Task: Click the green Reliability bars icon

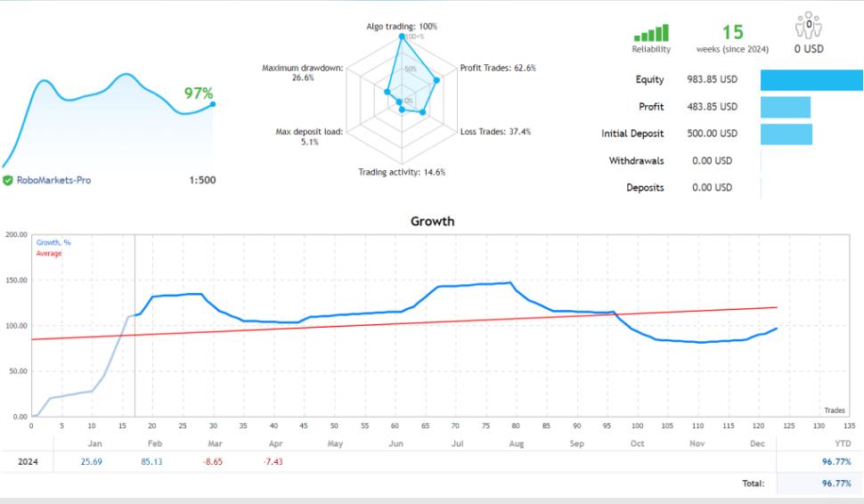Action: coord(651,34)
